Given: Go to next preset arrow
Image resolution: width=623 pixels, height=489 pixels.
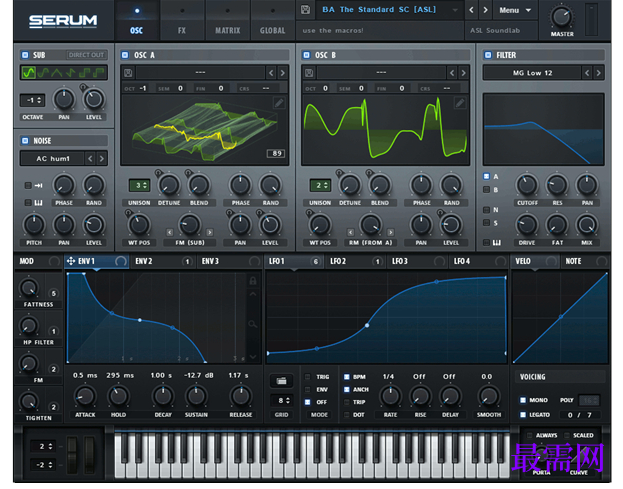Looking at the screenshot, I should click(x=485, y=10).
